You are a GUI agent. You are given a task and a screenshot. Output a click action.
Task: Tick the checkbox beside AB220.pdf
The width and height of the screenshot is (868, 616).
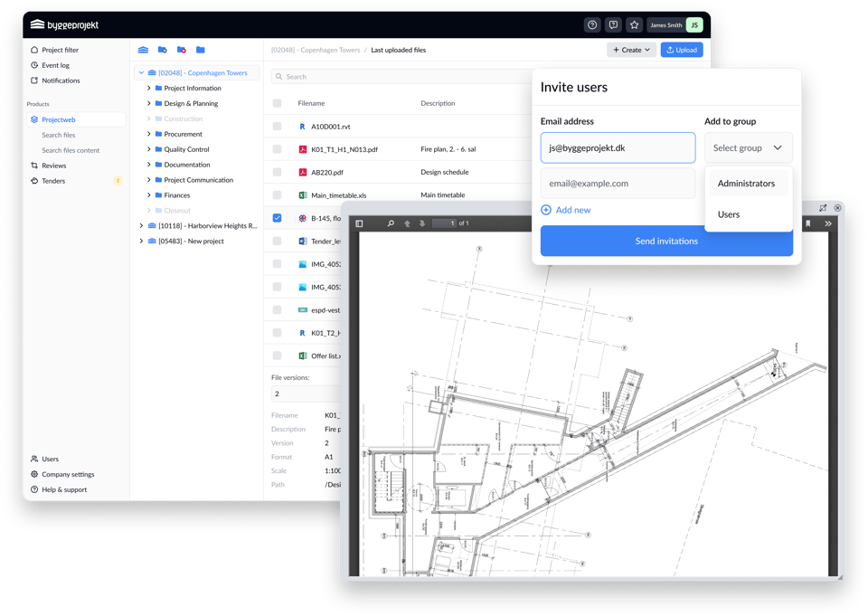pyautogui.click(x=277, y=172)
